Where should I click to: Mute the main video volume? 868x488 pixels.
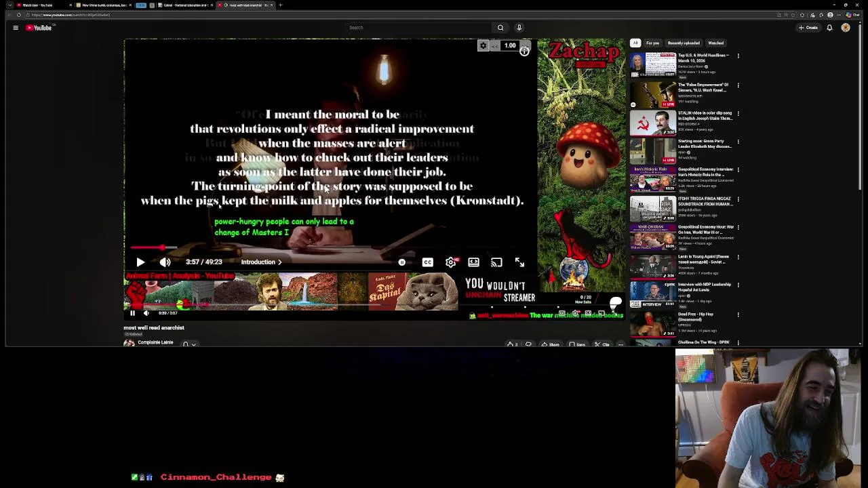[165, 262]
